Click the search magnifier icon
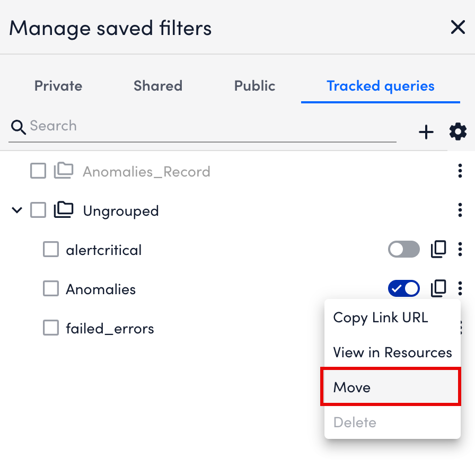The width and height of the screenshot is (475, 476). [x=18, y=127]
